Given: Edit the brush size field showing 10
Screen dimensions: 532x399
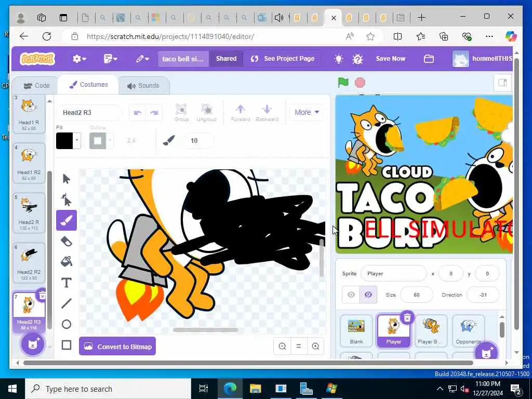Looking at the screenshot, I should 197,140.
